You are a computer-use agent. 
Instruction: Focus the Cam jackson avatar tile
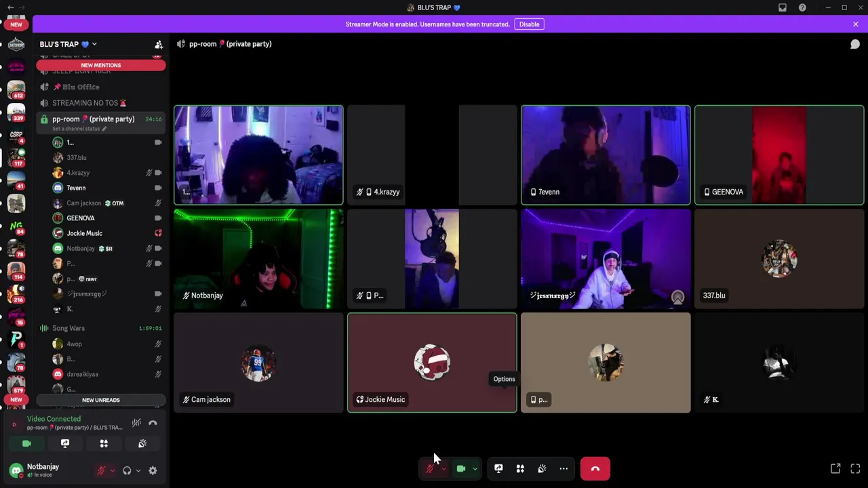[x=258, y=363]
